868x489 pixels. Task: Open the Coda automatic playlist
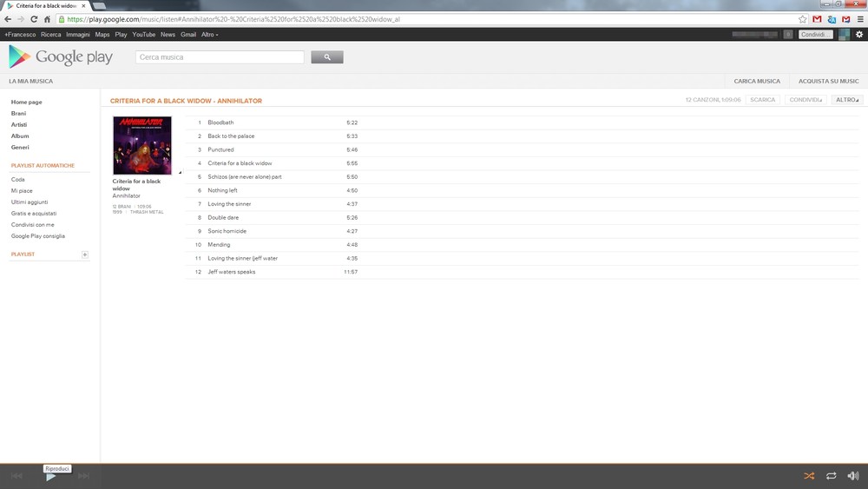[18, 180]
